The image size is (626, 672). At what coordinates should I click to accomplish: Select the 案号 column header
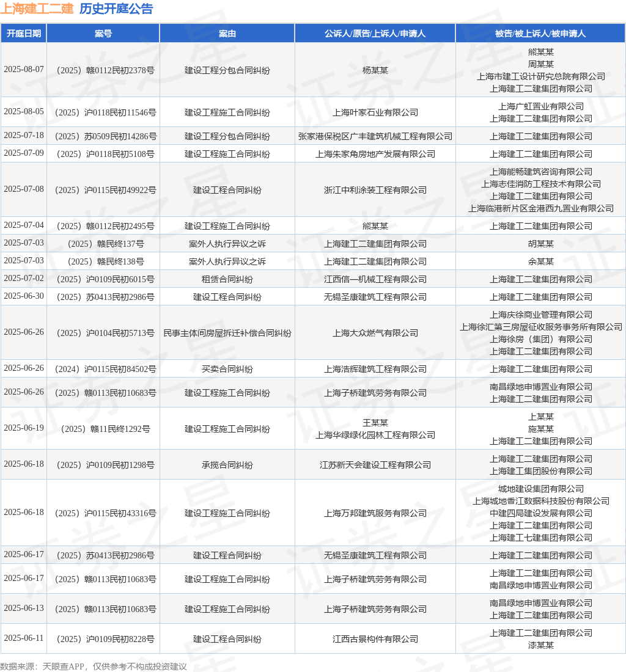tap(103, 34)
